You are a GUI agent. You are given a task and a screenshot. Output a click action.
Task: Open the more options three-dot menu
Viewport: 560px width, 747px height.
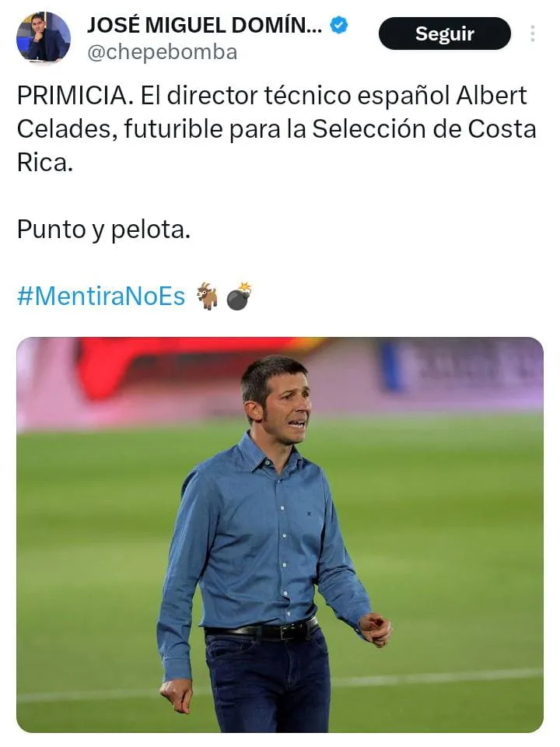[x=533, y=33]
